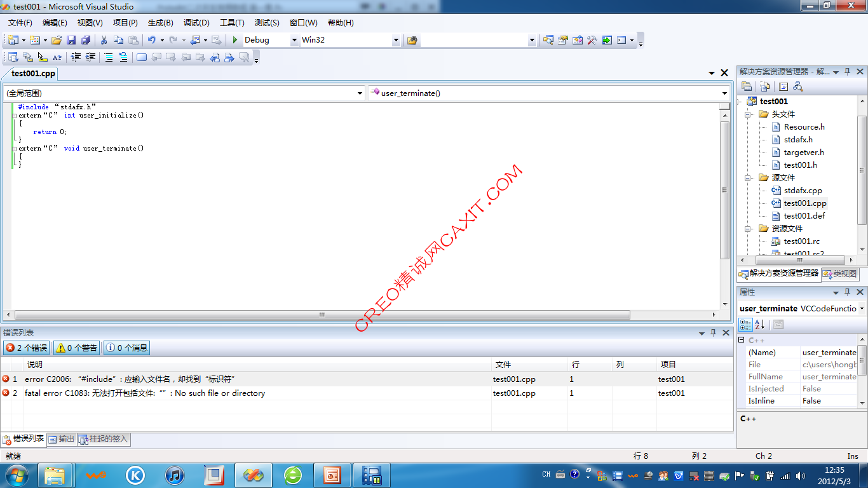Click the Navigate Backward icon

pos(195,40)
